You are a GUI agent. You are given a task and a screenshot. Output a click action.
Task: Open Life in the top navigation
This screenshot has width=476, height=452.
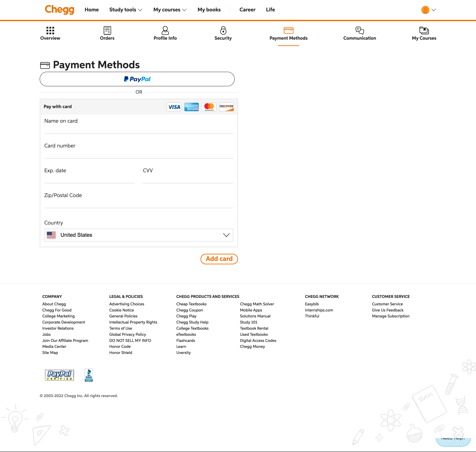click(x=270, y=10)
